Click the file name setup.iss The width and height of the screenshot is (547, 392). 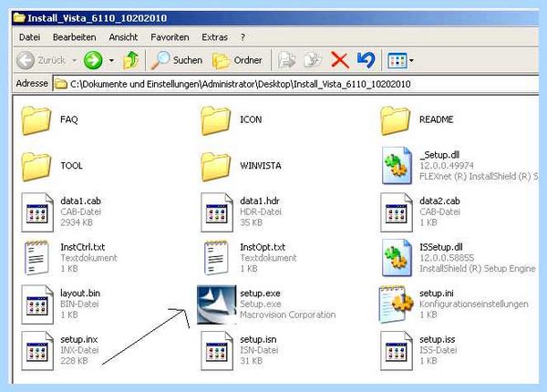click(437, 339)
